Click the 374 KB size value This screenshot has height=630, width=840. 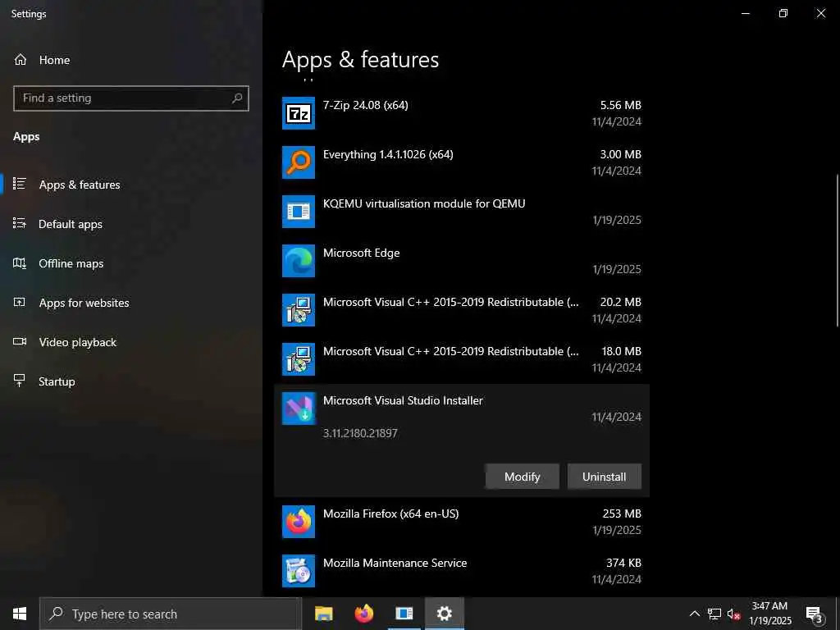pos(623,563)
